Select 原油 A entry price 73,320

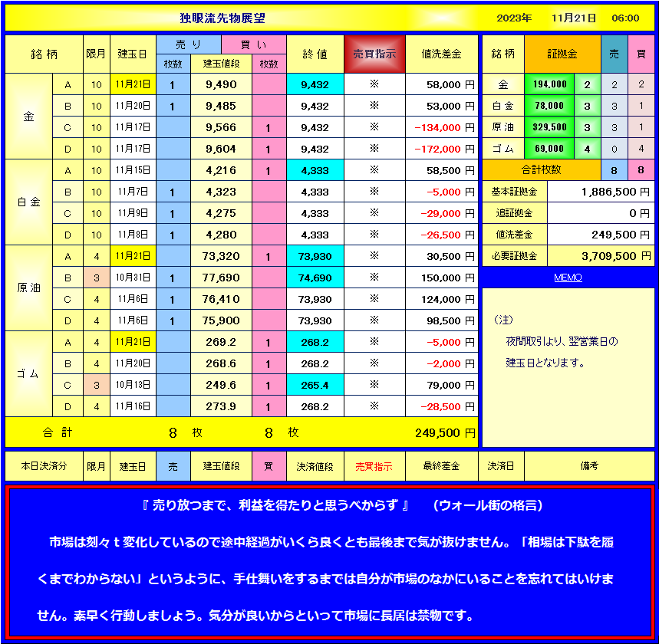pyautogui.click(x=221, y=256)
